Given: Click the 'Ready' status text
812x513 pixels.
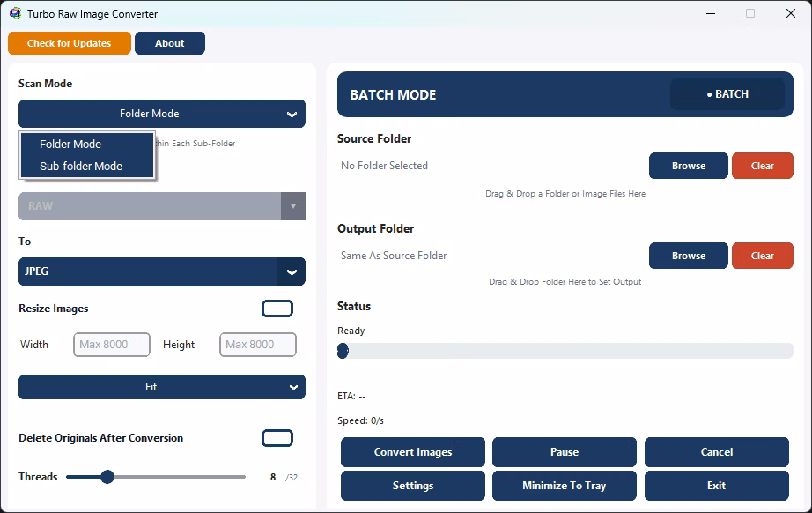Looking at the screenshot, I should coord(351,331).
